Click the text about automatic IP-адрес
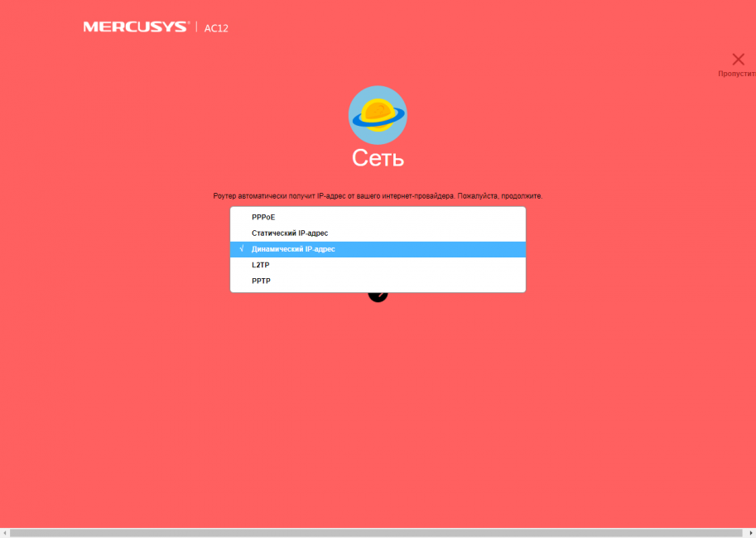The width and height of the screenshot is (756, 538). coord(378,196)
